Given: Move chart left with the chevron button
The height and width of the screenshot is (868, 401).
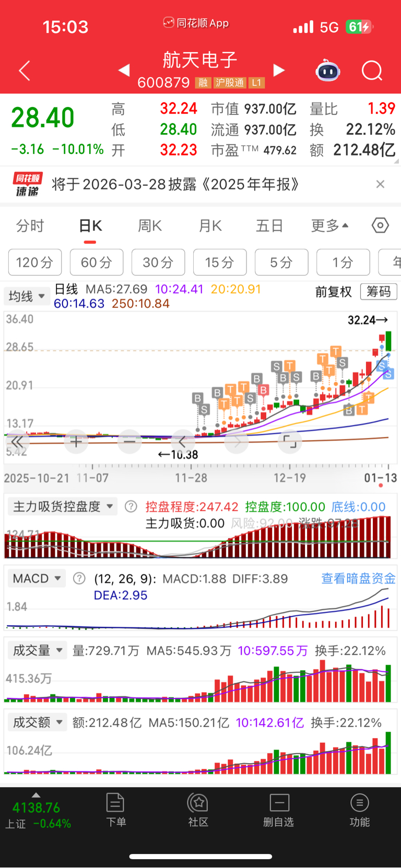Looking at the screenshot, I should [183, 442].
